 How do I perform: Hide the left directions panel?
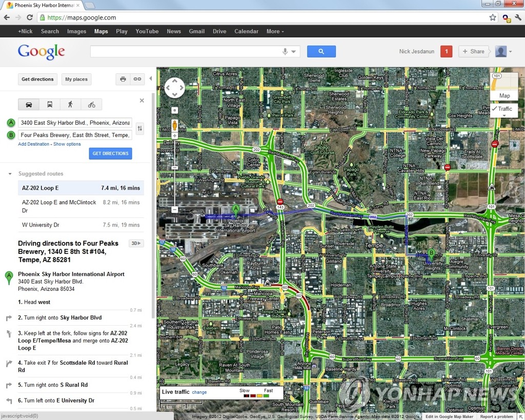[150, 79]
